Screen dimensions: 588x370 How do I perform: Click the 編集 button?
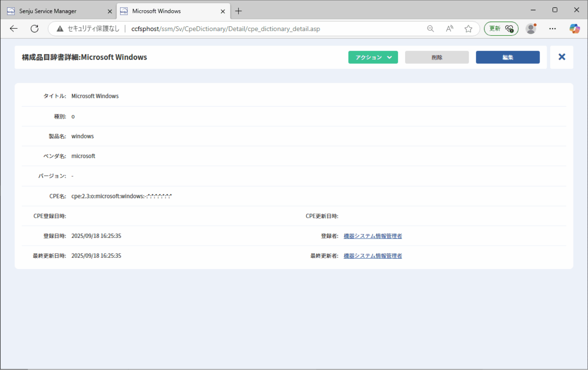pos(508,57)
